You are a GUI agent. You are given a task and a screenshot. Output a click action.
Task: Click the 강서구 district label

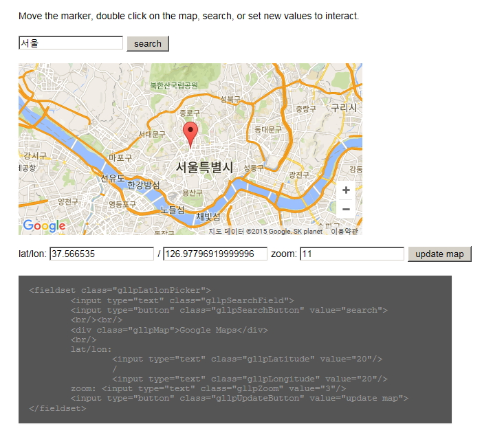pyautogui.click(x=35, y=156)
